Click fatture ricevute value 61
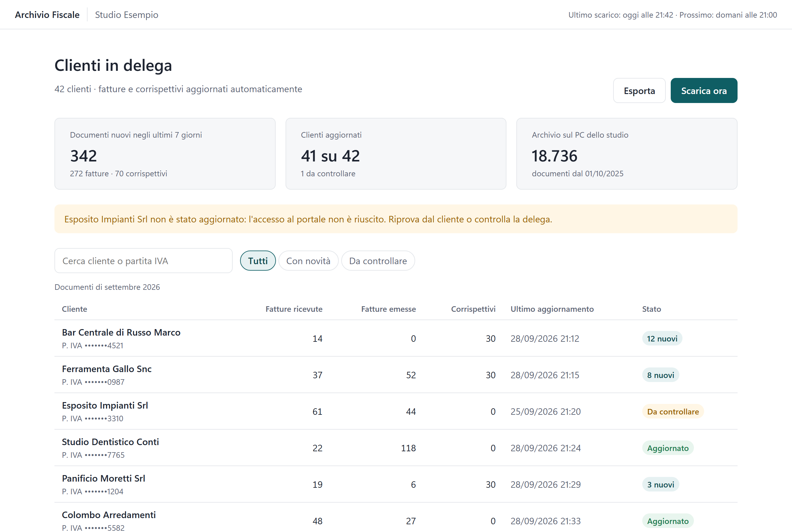 click(317, 411)
